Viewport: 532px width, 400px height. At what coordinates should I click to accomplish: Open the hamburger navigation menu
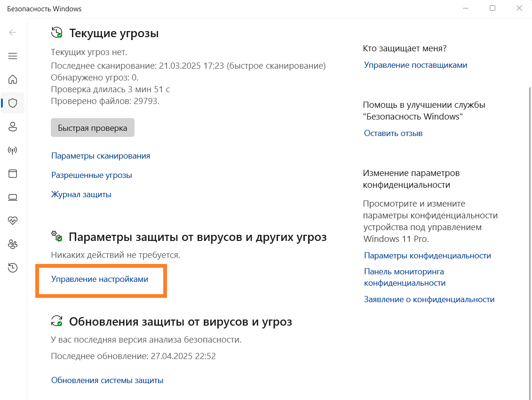tap(13, 56)
